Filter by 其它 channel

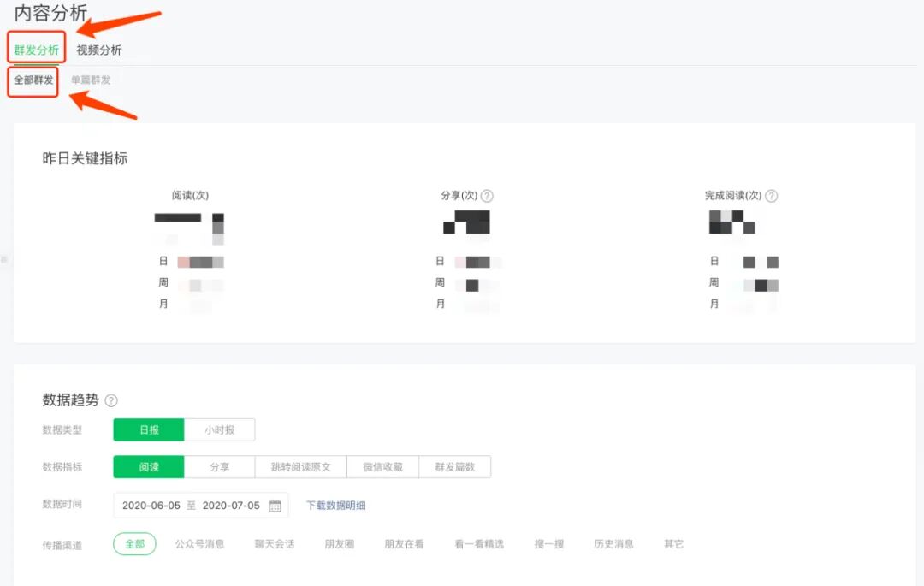[673, 544]
